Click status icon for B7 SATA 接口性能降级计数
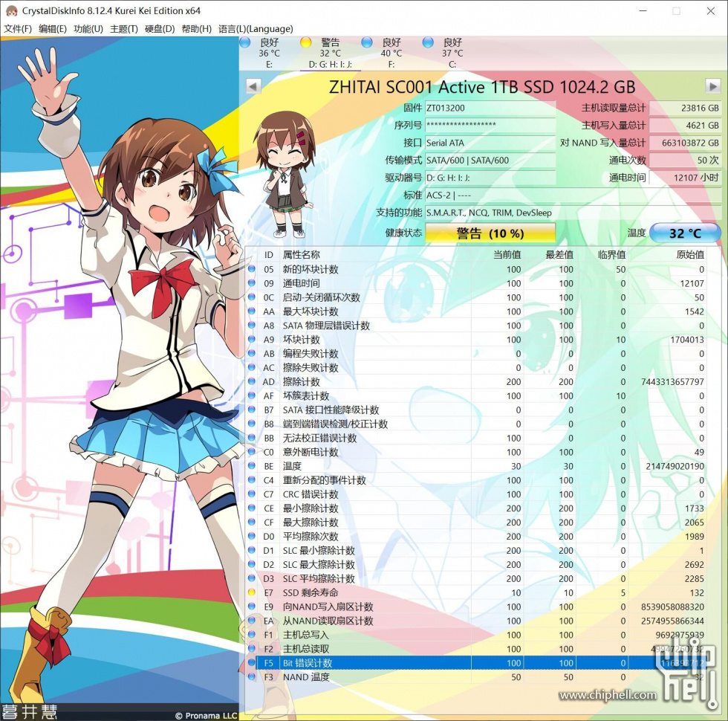The image size is (728, 721). pos(252,409)
